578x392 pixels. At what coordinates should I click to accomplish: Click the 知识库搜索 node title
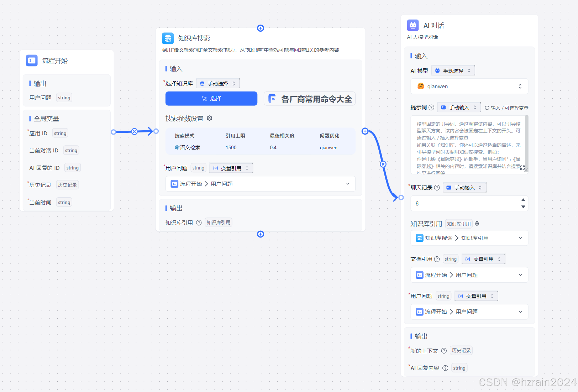coord(194,38)
